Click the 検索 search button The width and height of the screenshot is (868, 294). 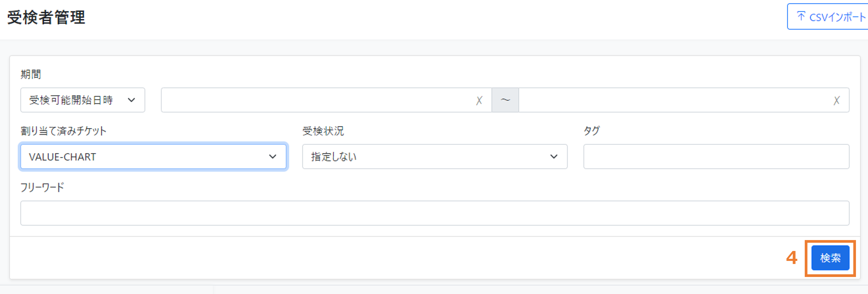coord(830,258)
